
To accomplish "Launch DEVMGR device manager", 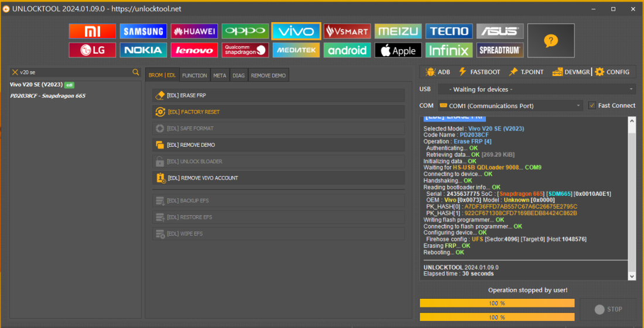I will 571,72.
